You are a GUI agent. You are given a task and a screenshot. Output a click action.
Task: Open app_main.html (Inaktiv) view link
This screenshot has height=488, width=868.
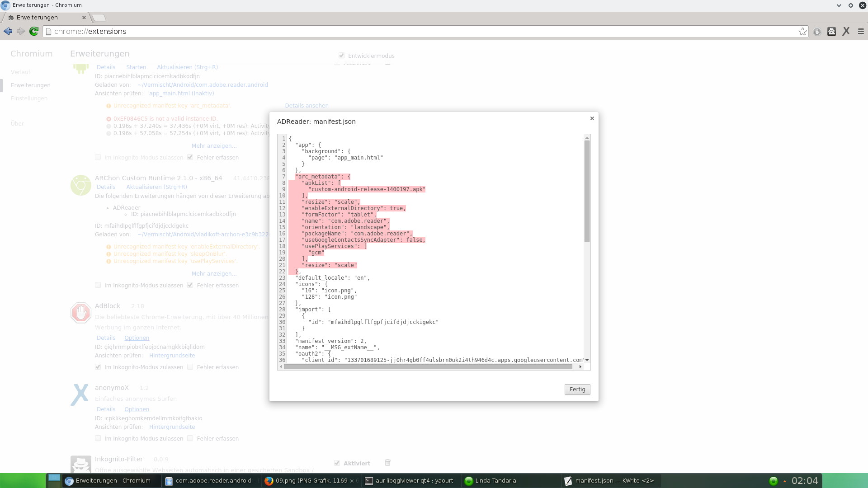[182, 94]
